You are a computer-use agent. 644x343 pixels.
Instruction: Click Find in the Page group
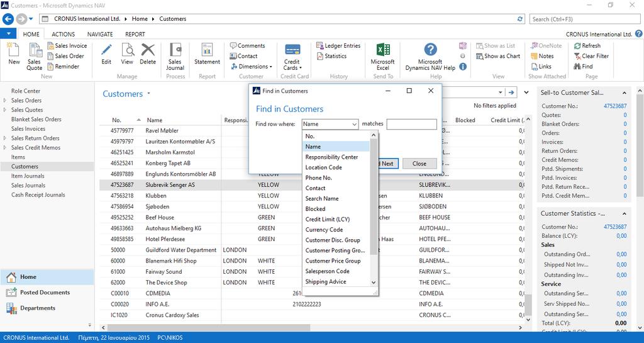(583, 66)
